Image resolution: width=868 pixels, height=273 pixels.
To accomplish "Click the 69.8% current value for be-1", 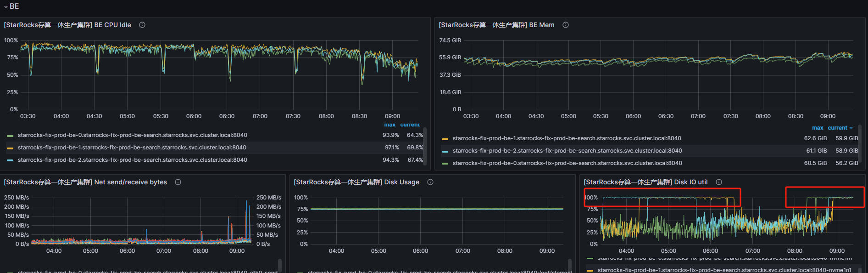I will point(415,148).
